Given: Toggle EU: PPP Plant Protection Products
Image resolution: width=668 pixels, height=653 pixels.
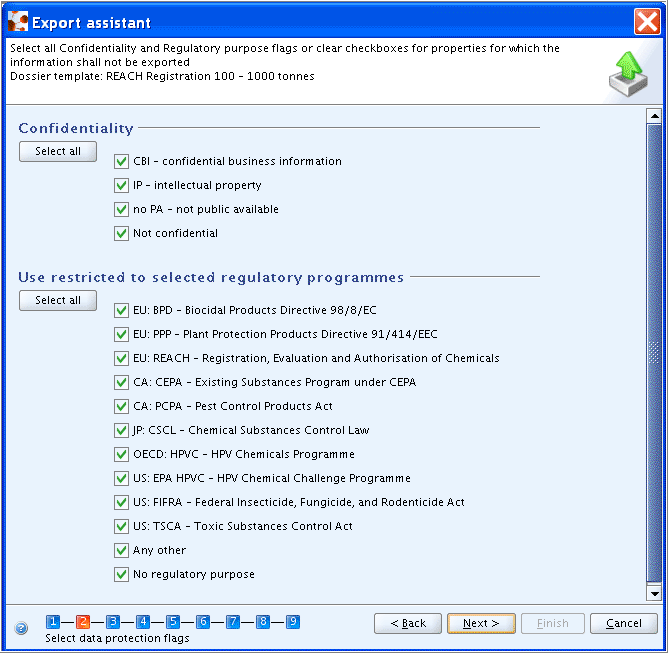Looking at the screenshot, I should tap(121, 334).
